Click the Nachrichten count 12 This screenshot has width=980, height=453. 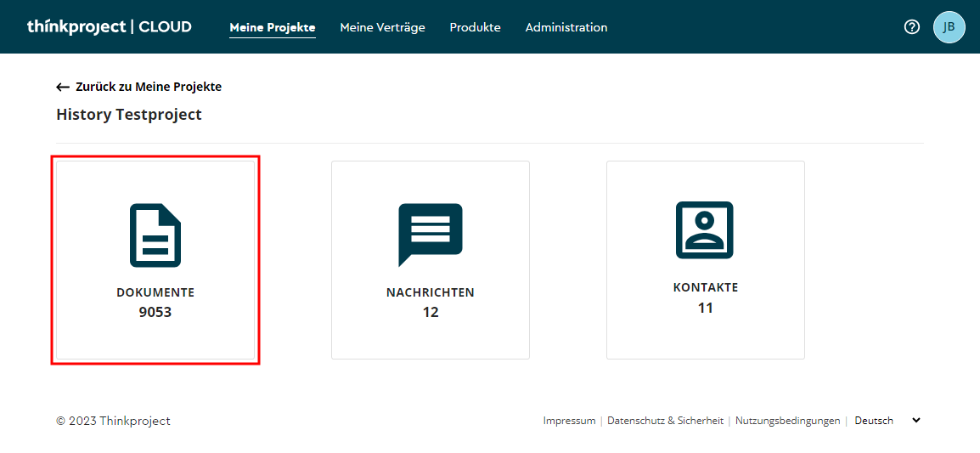tap(431, 312)
